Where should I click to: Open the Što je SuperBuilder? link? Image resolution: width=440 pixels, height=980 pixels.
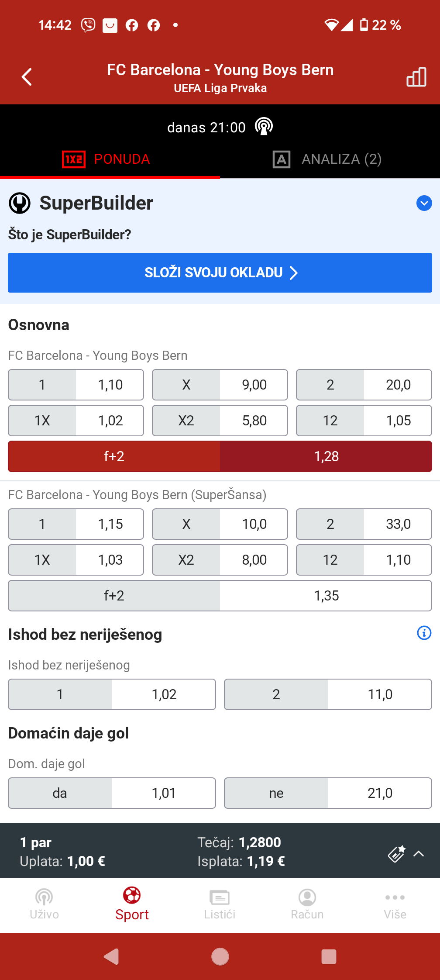pos(70,235)
